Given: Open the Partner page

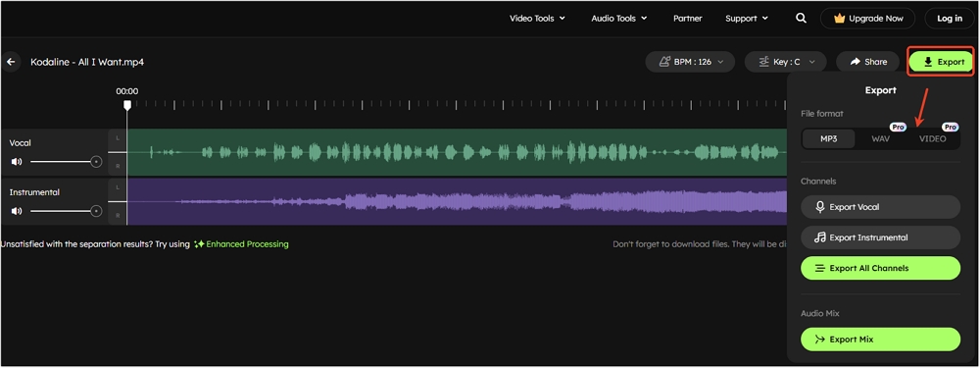Looking at the screenshot, I should [x=688, y=18].
